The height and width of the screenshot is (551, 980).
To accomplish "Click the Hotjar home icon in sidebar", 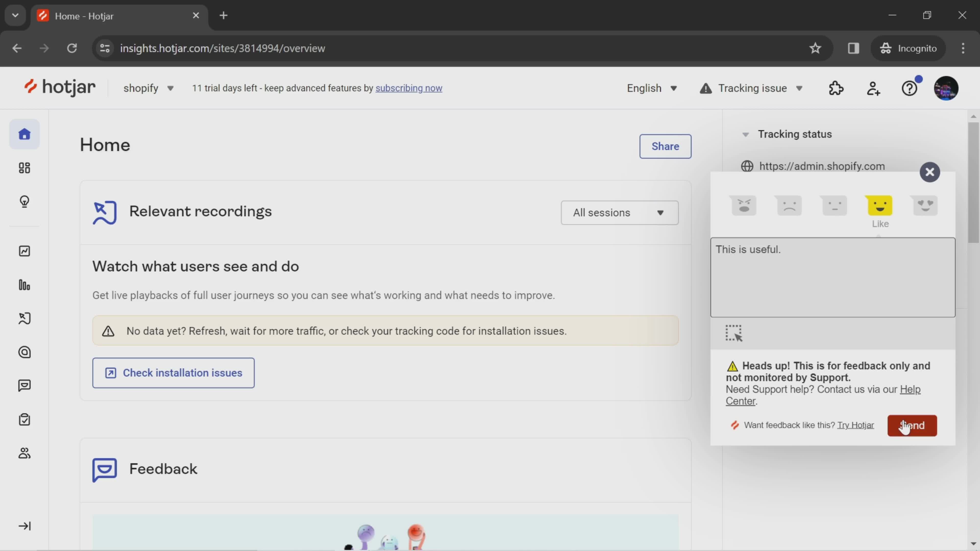I will pyautogui.click(x=24, y=134).
